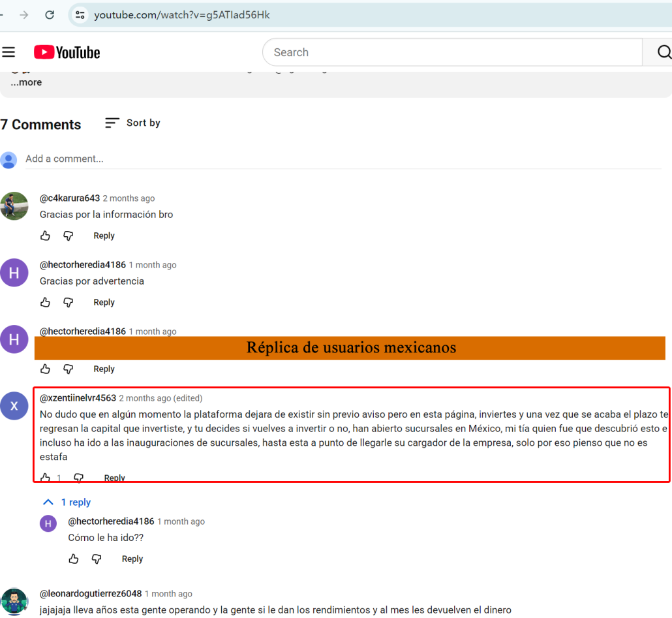Dislike the 'Cómo le ha ido??' reply
672x618 pixels.
[97, 559]
